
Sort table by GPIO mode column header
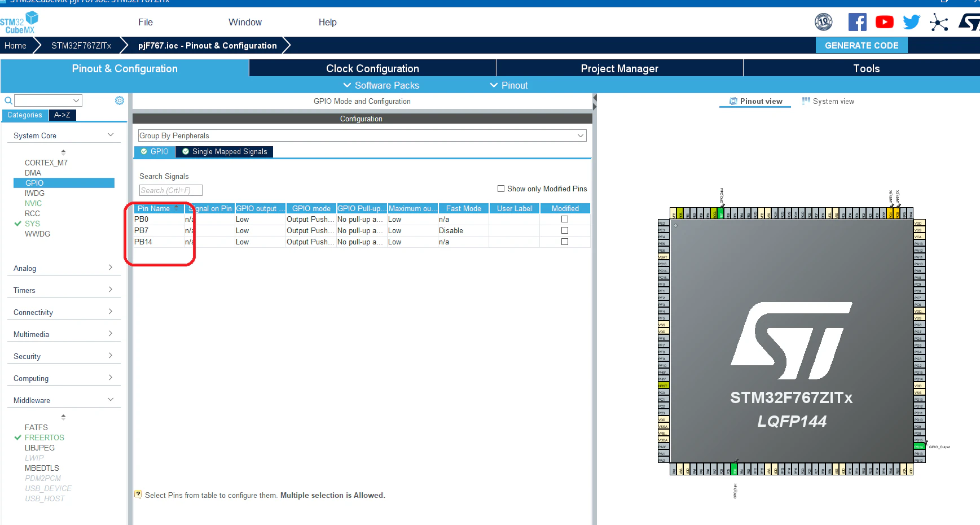(311, 208)
